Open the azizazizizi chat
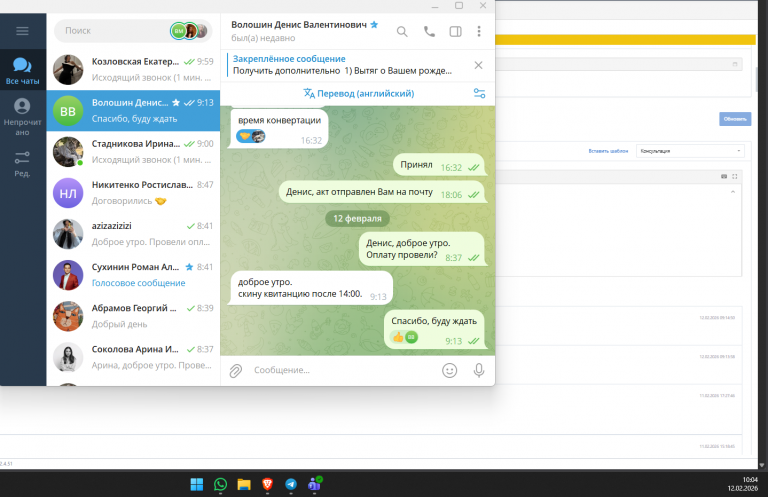 pyautogui.click(x=133, y=234)
